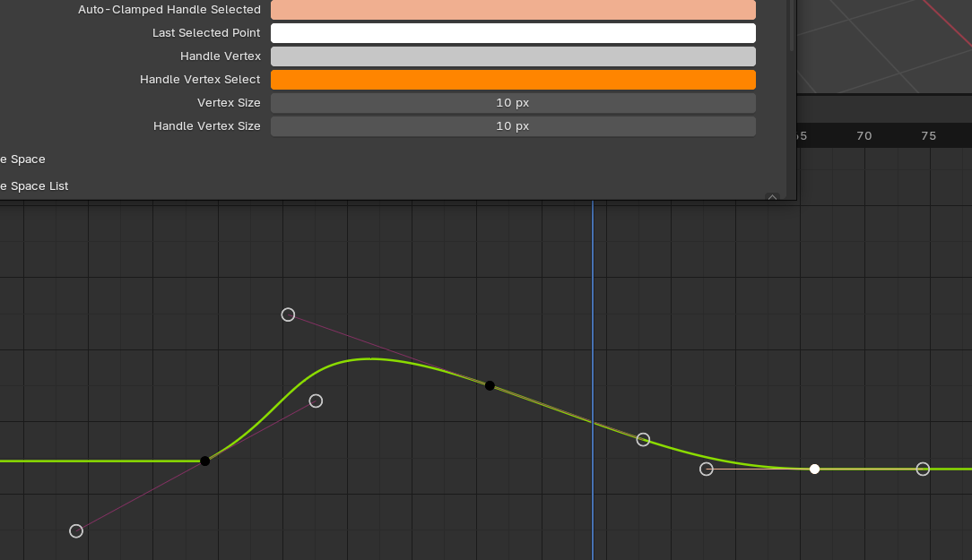
Task: Open the Auto-Clamped Handle Selected color picker
Action: [x=513, y=10]
